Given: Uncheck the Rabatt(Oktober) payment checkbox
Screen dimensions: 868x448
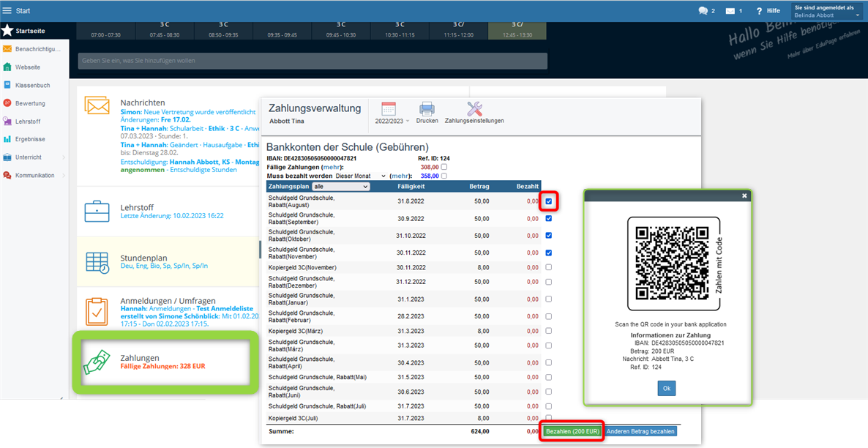Looking at the screenshot, I should click(x=549, y=236).
